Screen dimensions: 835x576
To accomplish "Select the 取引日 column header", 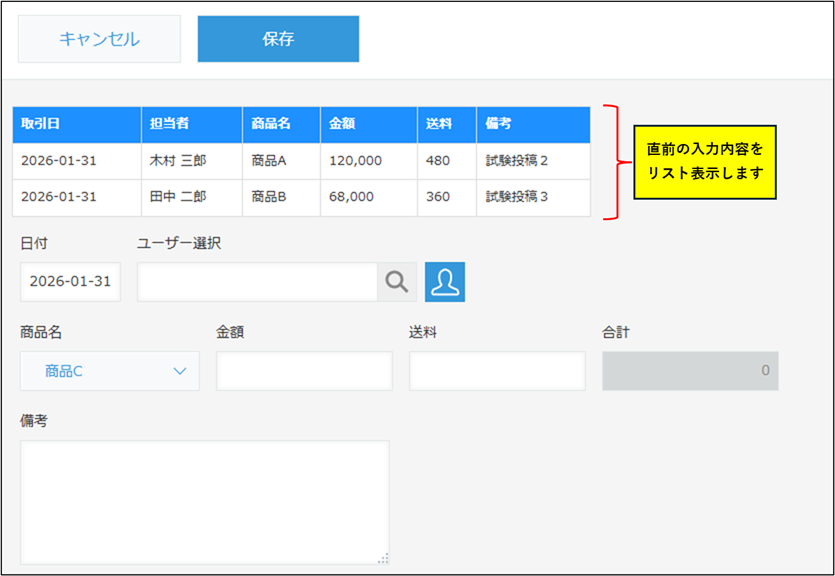I will click(x=77, y=124).
